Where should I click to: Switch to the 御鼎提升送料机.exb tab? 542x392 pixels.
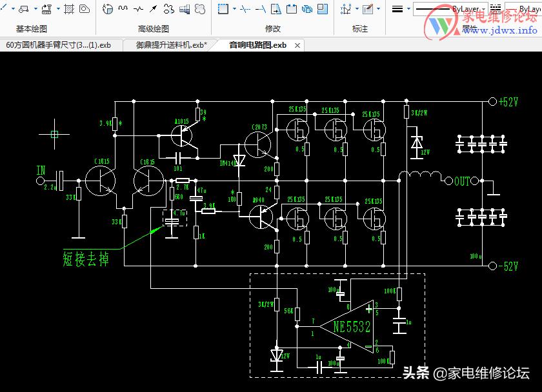(171, 45)
